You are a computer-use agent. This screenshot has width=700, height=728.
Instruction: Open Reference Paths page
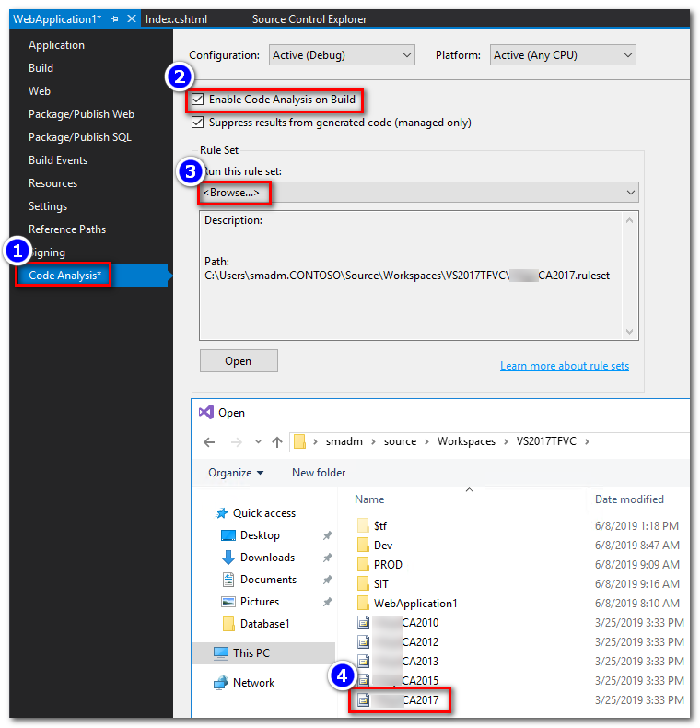(x=67, y=229)
